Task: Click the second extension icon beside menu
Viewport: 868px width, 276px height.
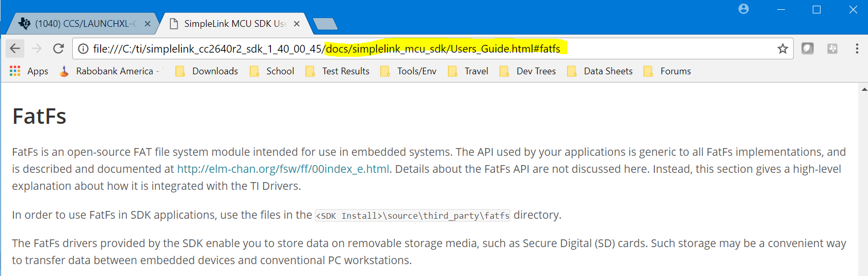Action: click(832, 48)
